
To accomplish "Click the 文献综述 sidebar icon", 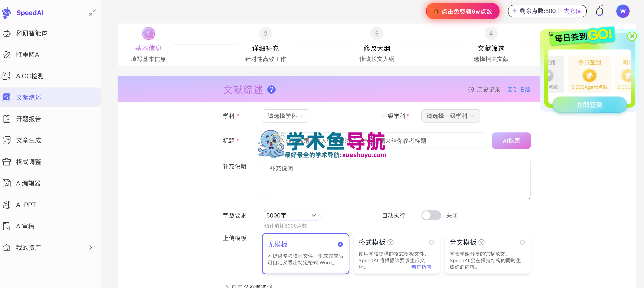I will click(x=7, y=98).
